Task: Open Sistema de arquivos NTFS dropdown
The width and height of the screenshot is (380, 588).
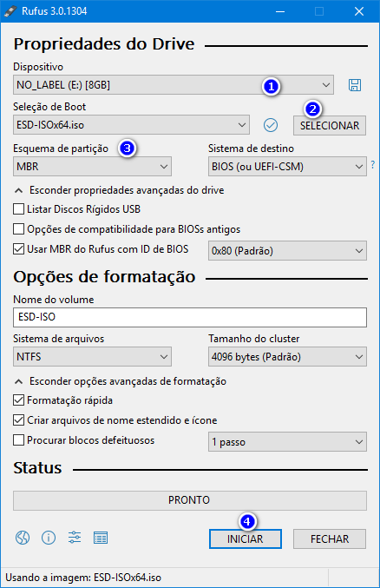Action: (92, 356)
